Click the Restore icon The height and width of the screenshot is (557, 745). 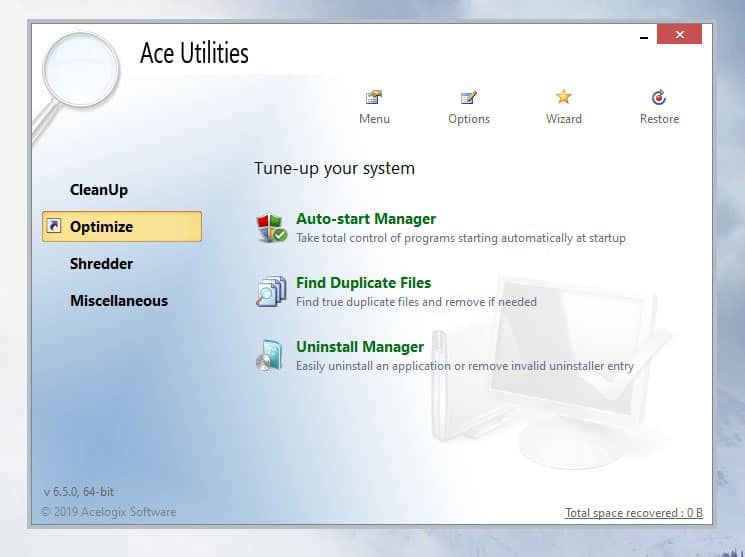(x=659, y=97)
